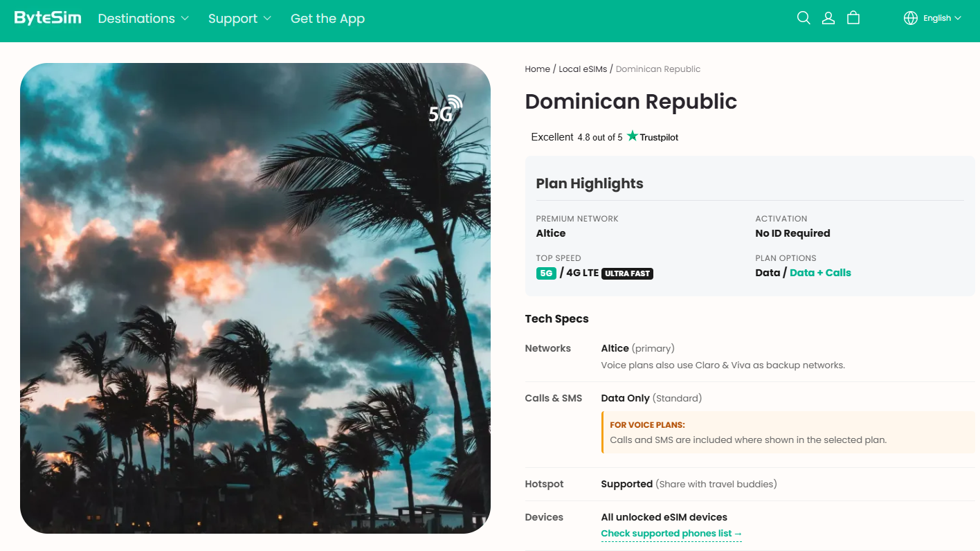Select the globe language icon
Screen dimensions: 980x551
pyautogui.click(x=911, y=18)
